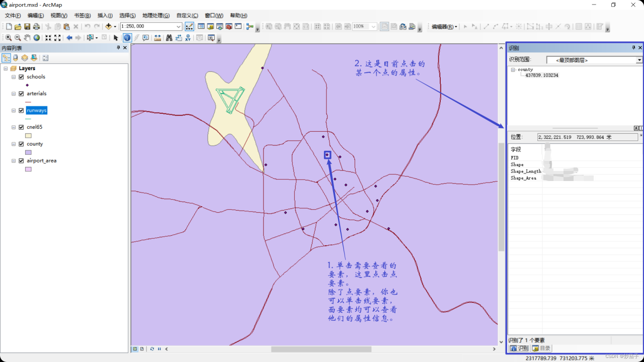This screenshot has width=644, height=362.
Task: Switch to List By Source view
Action: click(16, 58)
